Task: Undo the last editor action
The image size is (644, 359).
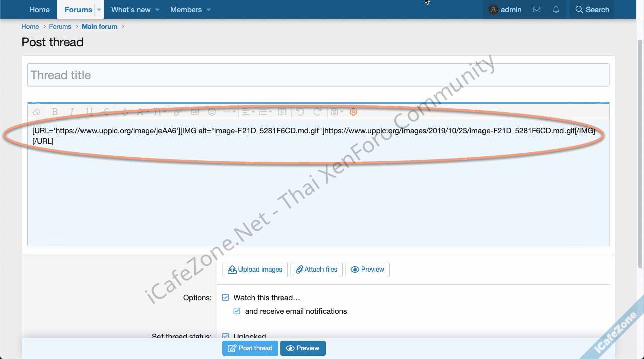Action: (x=300, y=112)
